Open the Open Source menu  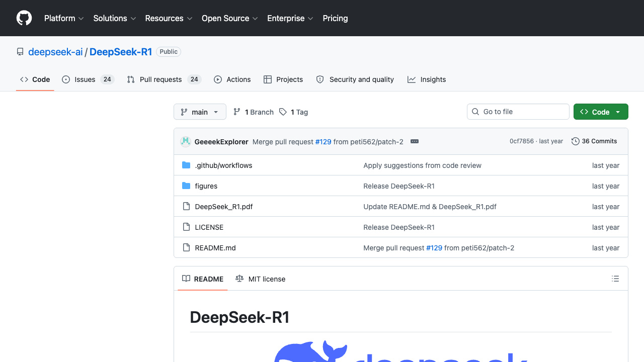coord(229,18)
